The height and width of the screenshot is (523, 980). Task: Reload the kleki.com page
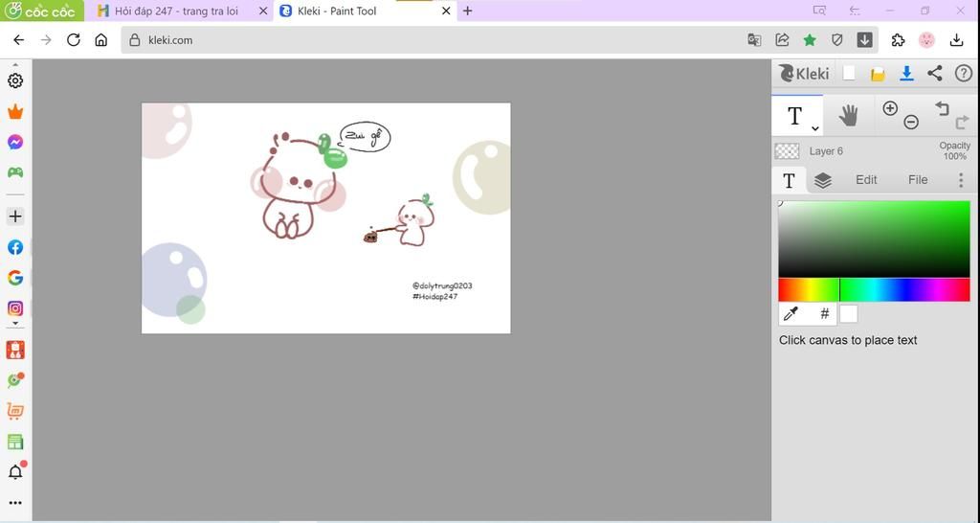click(74, 40)
